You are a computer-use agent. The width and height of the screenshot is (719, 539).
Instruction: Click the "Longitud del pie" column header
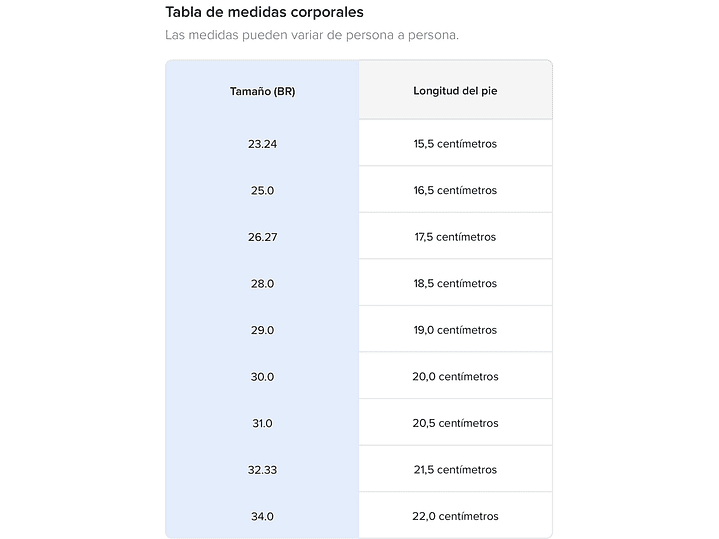point(455,91)
